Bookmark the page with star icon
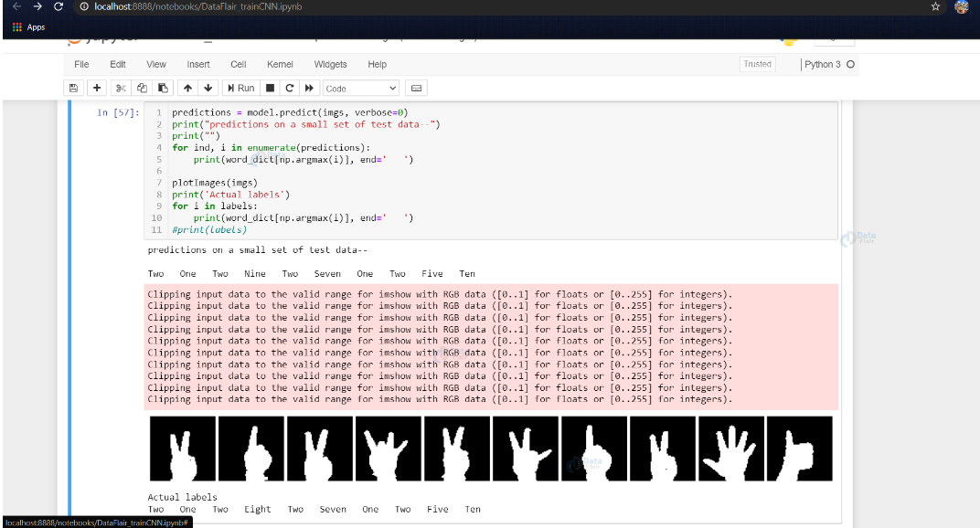Screen dimensions: 980x528 click(935, 6)
